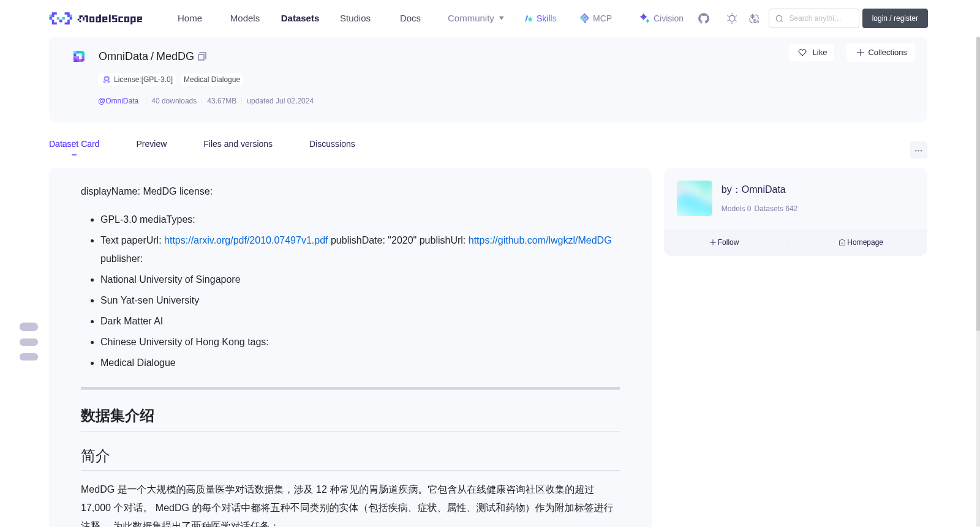Open the Studios section
This screenshot has height=527, width=980.
355,18
